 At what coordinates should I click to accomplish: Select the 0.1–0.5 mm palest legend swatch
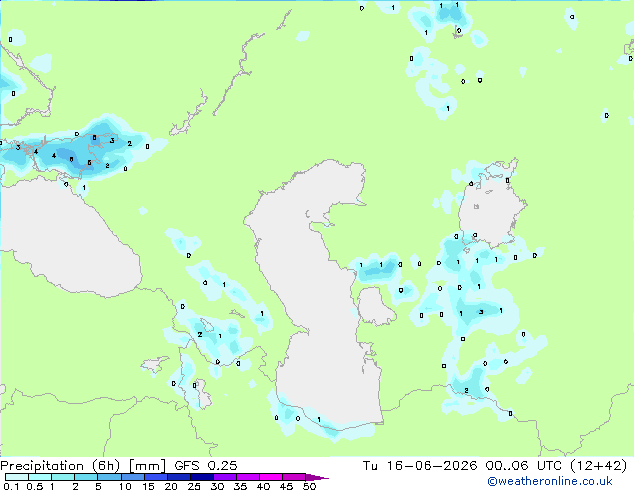[x=17, y=477]
